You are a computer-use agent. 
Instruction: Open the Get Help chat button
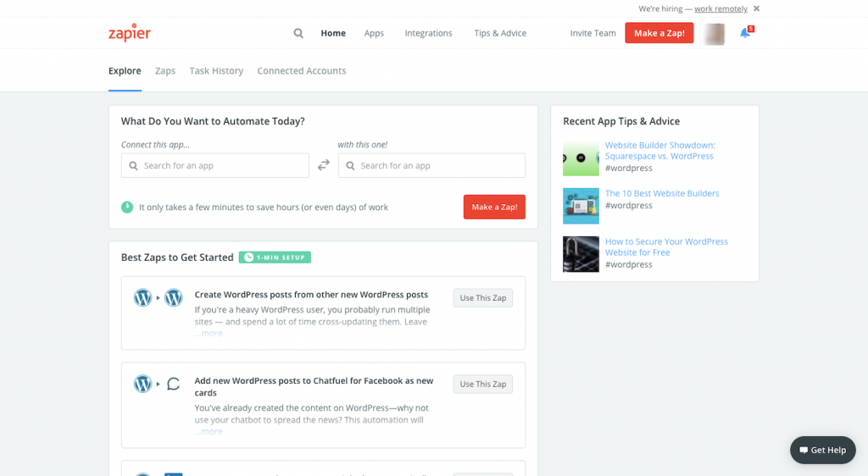pos(822,450)
